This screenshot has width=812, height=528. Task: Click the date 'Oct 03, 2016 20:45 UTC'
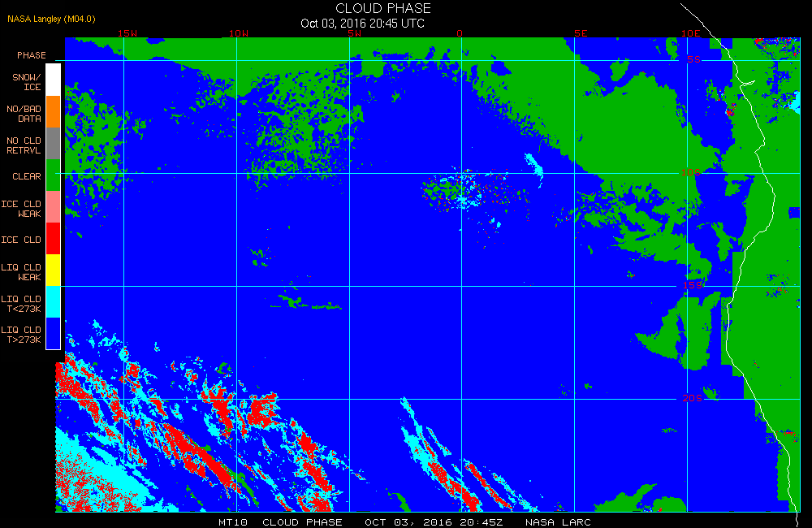coord(362,24)
